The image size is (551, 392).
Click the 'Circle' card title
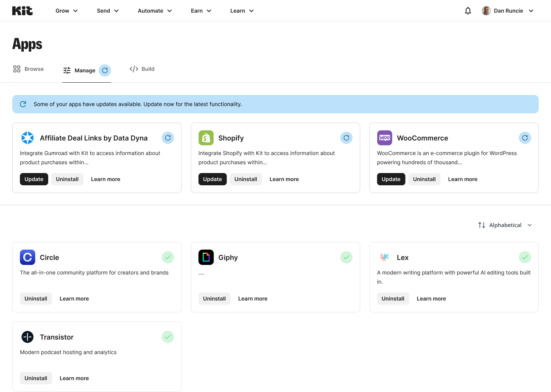[x=49, y=257]
